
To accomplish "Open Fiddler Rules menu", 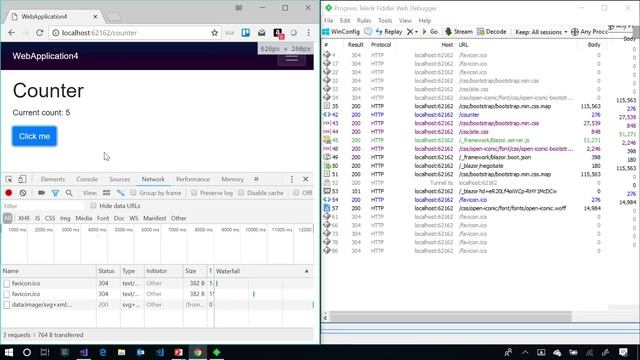I will [x=364, y=20].
